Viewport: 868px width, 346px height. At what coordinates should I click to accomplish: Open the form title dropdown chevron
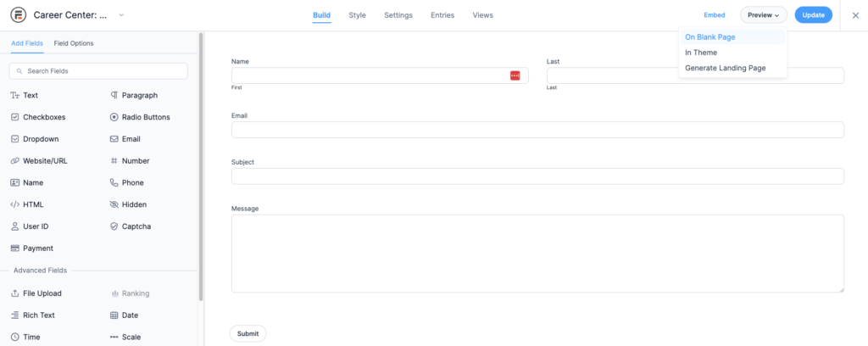coord(121,15)
